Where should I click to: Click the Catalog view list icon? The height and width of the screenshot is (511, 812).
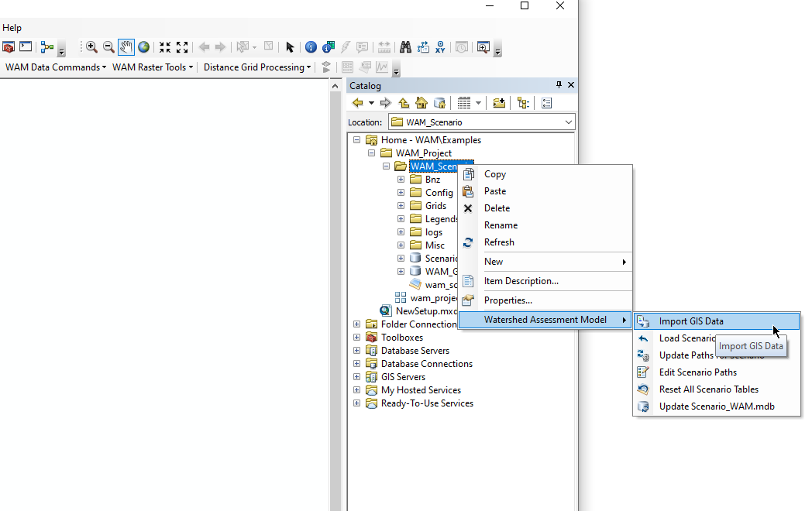(x=464, y=103)
